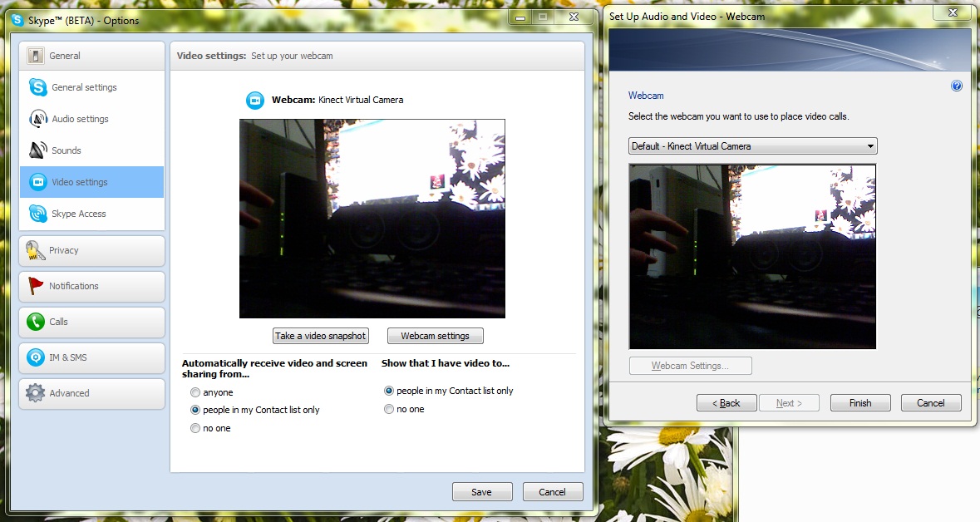Select no one for receiving video automatically
The height and width of the screenshot is (522, 980).
pos(195,428)
